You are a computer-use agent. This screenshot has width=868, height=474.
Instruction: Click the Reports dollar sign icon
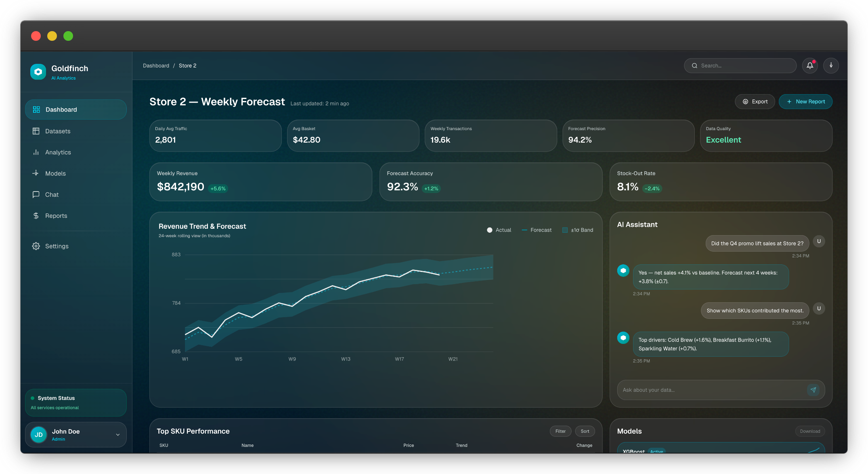point(36,216)
